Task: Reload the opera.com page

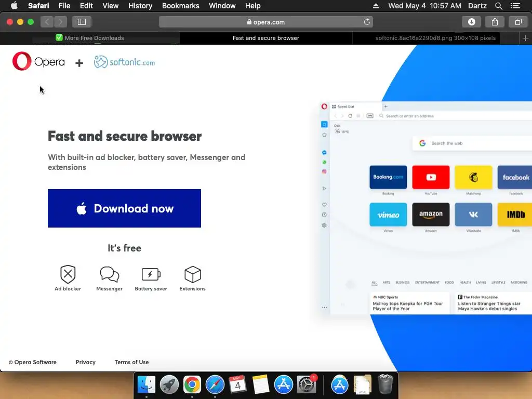Action: tap(367, 22)
